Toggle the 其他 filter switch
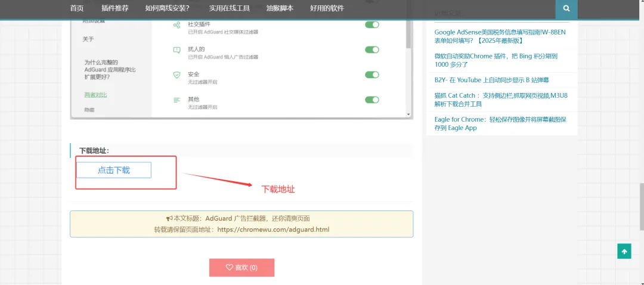The image size is (644, 285). click(x=371, y=100)
